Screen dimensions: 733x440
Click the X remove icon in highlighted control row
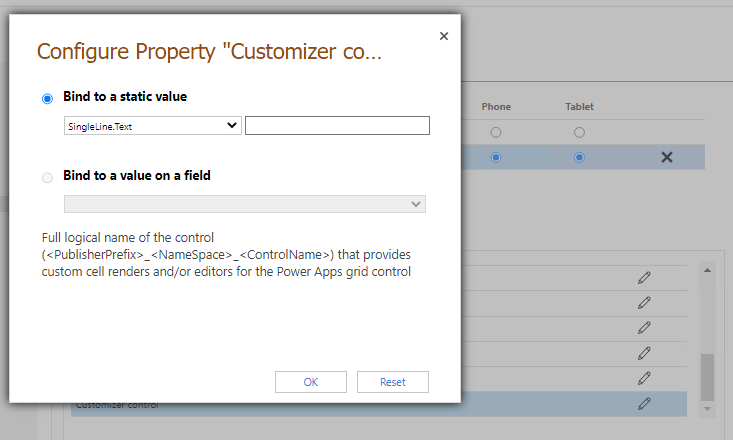pyautogui.click(x=667, y=157)
